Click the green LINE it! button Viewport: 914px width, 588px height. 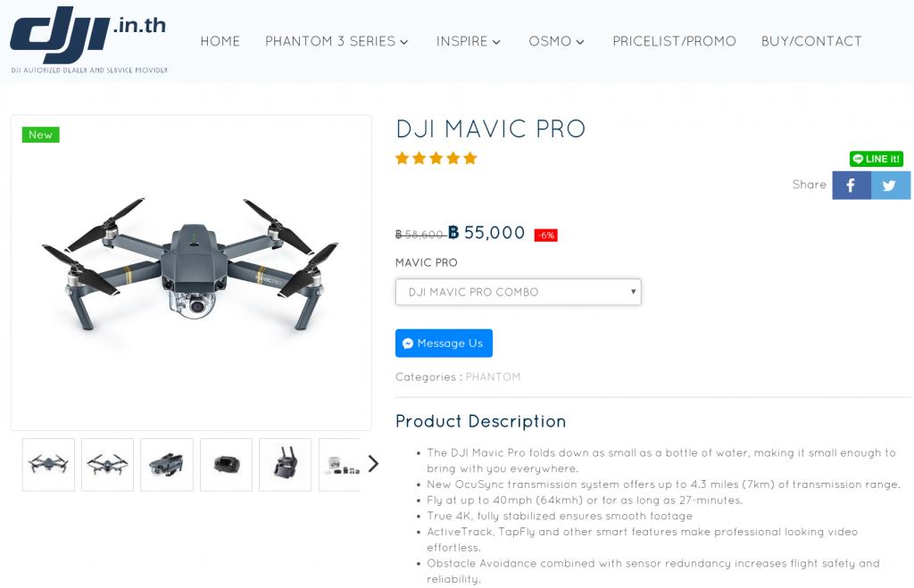pos(877,159)
